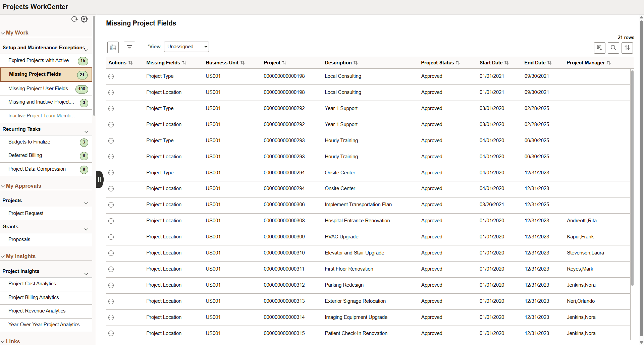The height and width of the screenshot is (345, 644).
Task: Open the settings gear icon in the sidebar
Action: (84, 19)
